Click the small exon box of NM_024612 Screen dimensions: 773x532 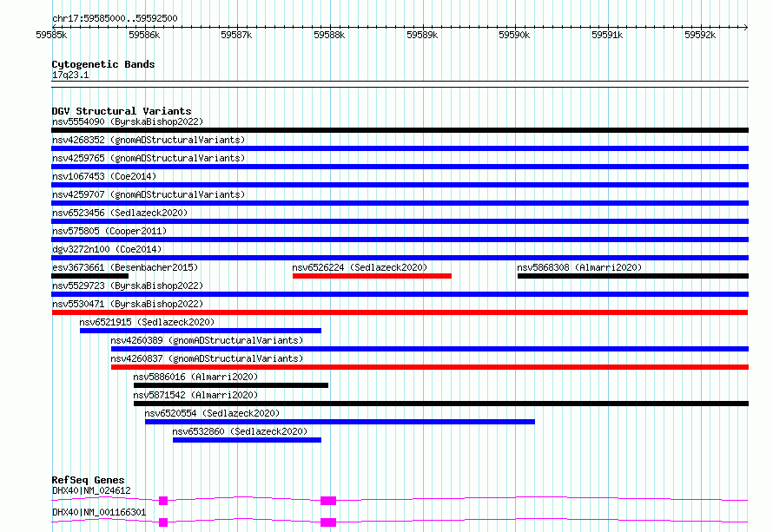[163, 501]
